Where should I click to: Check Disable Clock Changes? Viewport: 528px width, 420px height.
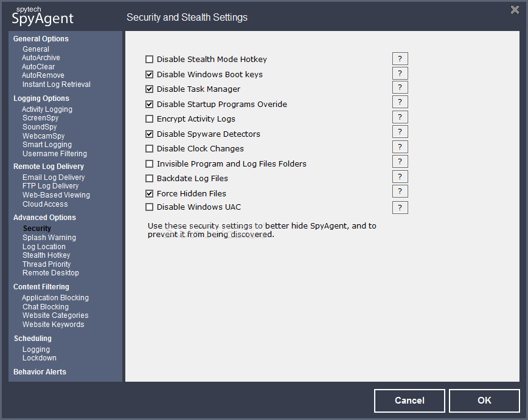tap(149, 148)
